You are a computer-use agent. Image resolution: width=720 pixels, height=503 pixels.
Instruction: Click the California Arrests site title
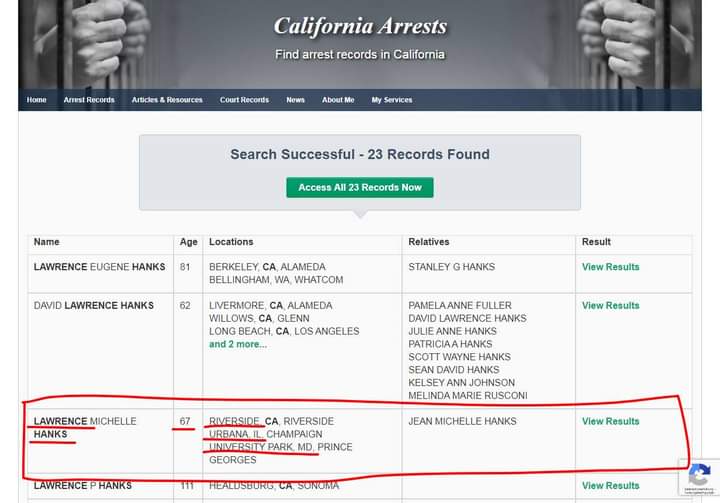click(x=360, y=27)
